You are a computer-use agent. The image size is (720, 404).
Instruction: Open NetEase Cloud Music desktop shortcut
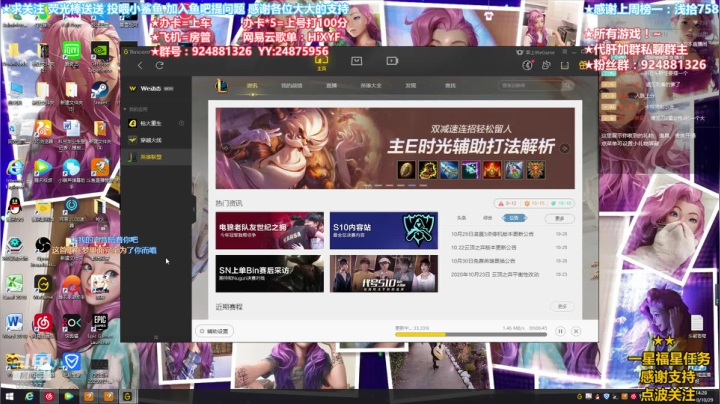pyautogui.click(x=43, y=326)
